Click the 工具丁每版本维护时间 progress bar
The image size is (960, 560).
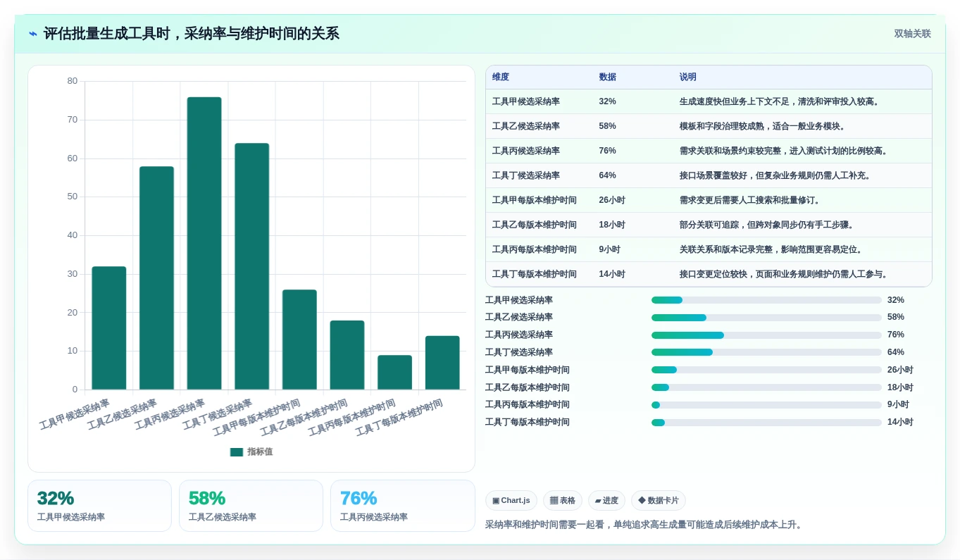tap(766, 423)
